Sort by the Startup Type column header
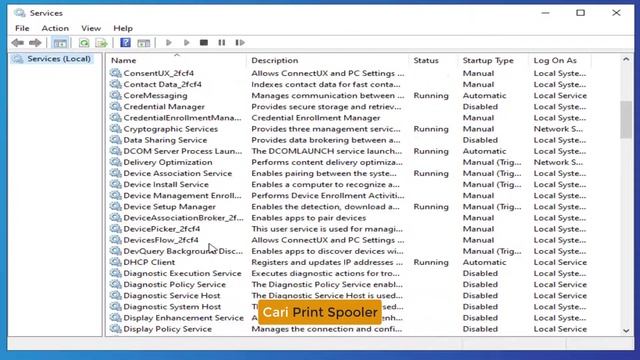Viewport: 640px width, 360px height. 493,60
